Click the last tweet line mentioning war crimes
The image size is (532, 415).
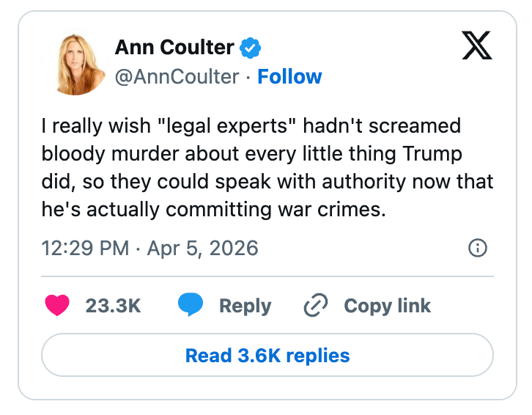click(x=213, y=209)
